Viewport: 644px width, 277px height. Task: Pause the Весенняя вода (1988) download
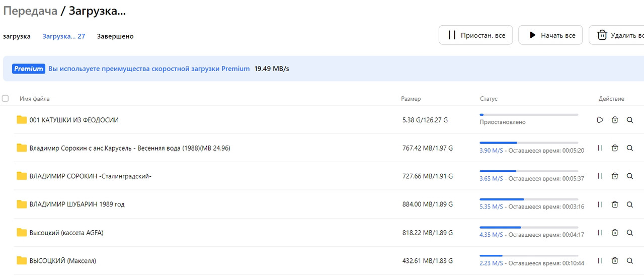coord(600,148)
